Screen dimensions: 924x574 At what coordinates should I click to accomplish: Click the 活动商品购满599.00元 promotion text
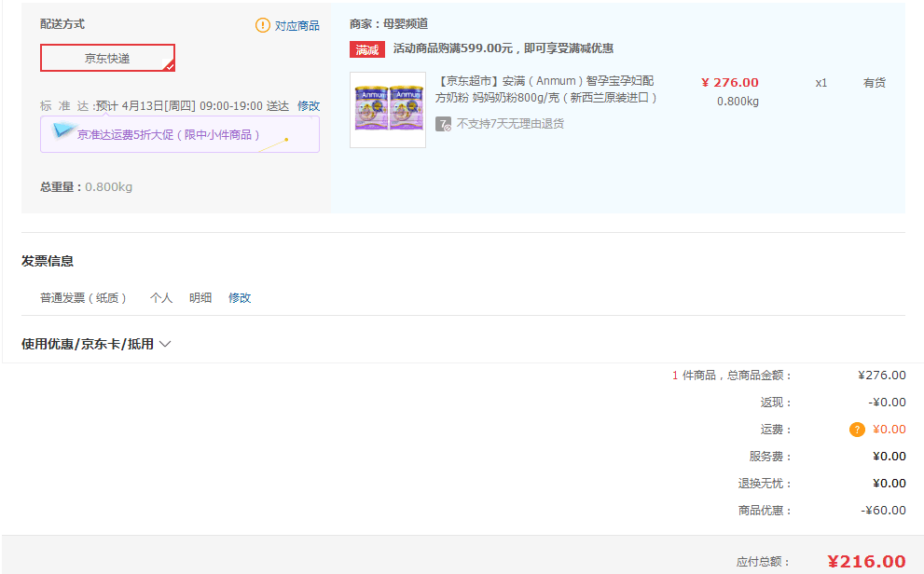pos(503,48)
